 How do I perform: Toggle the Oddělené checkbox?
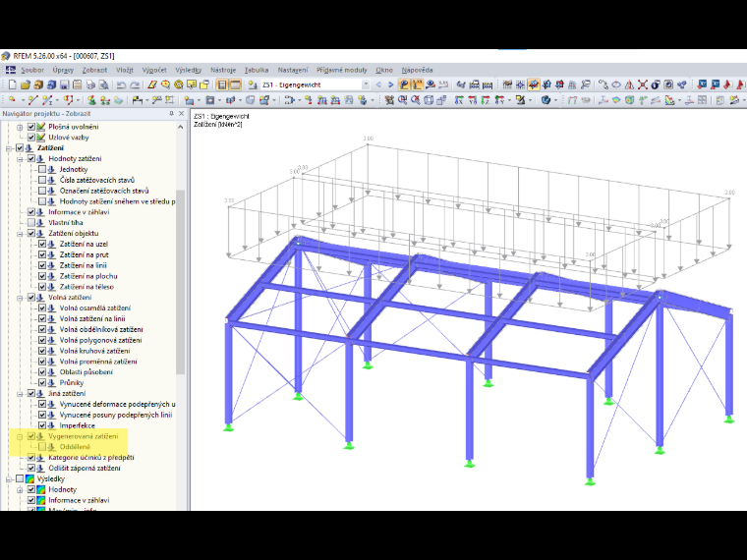coord(42,447)
